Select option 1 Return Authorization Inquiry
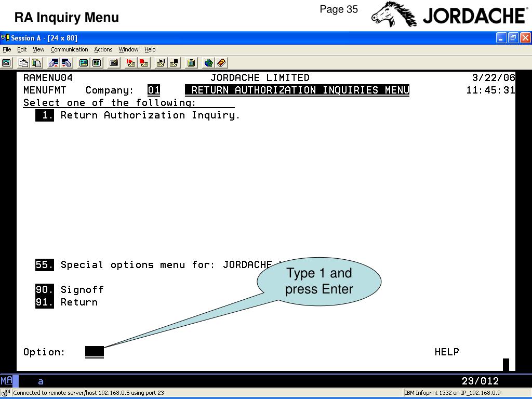Viewport: 532px width, 399px height. (x=137, y=115)
